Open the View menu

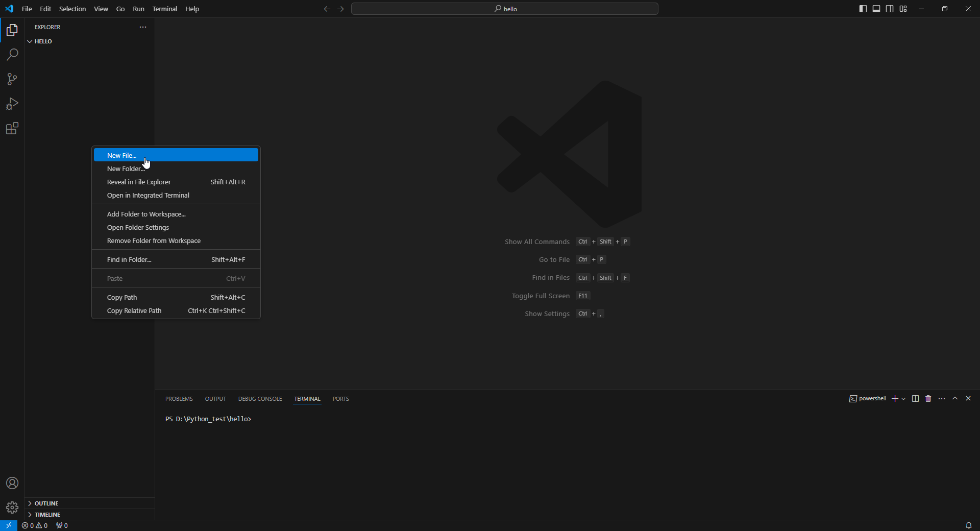click(x=101, y=9)
